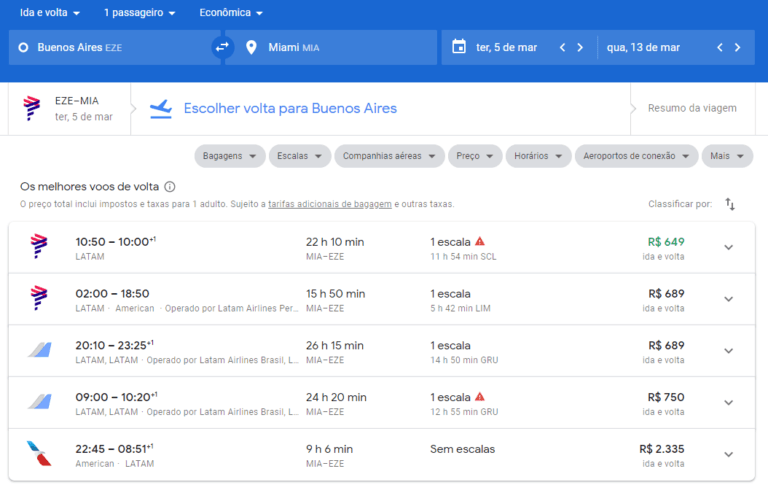This screenshot has width=768, height=493.
Task: Expand the 02:00 – 18:50 flight details
Action: (728, 299)
